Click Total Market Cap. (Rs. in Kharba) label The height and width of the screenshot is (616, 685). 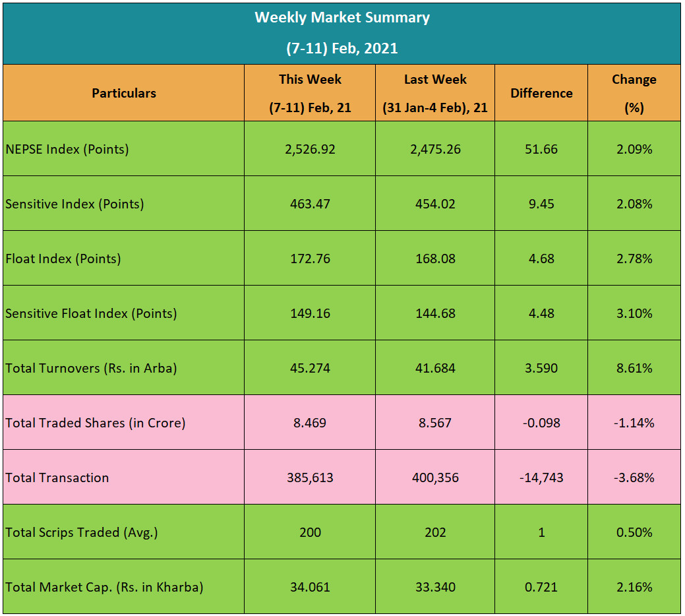[x=104, y=587]
